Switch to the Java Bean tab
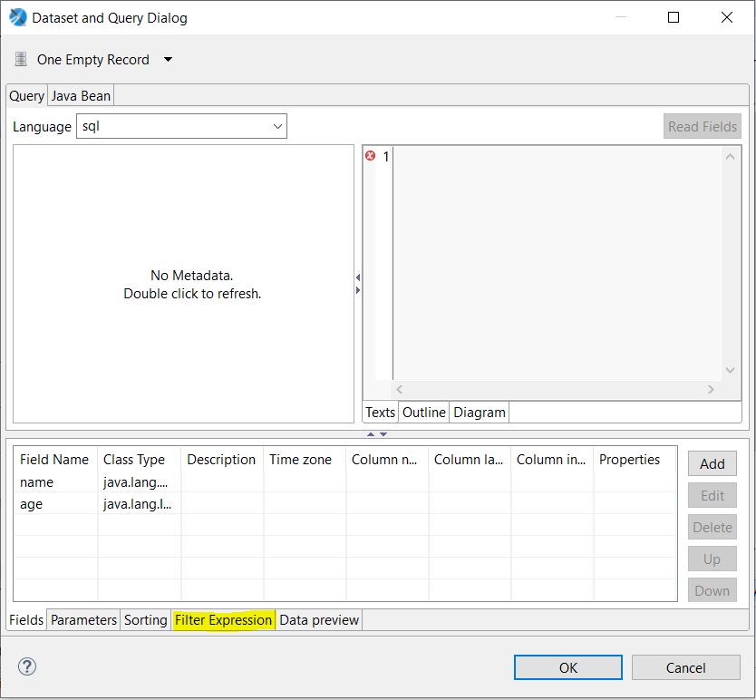 (x=81, y=94)
